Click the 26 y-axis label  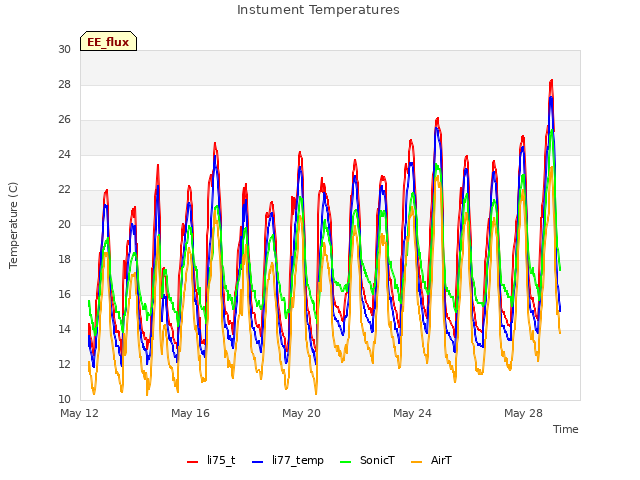(64, 120)
